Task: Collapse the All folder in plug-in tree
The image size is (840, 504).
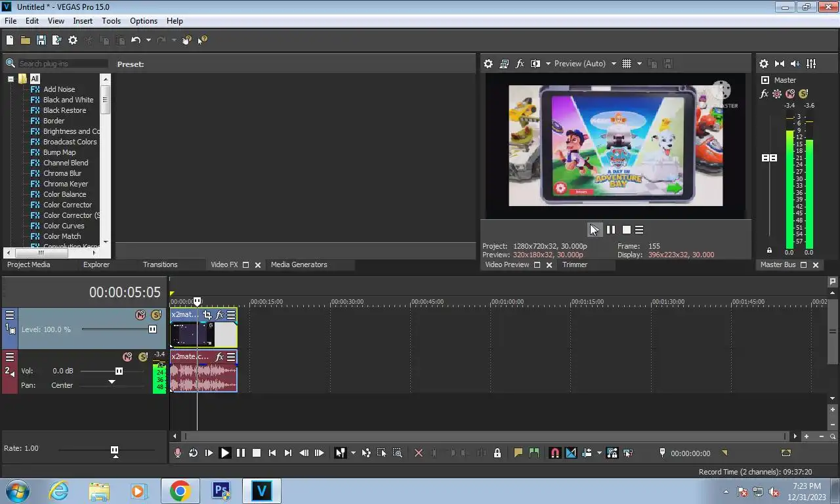Action: 10,79
